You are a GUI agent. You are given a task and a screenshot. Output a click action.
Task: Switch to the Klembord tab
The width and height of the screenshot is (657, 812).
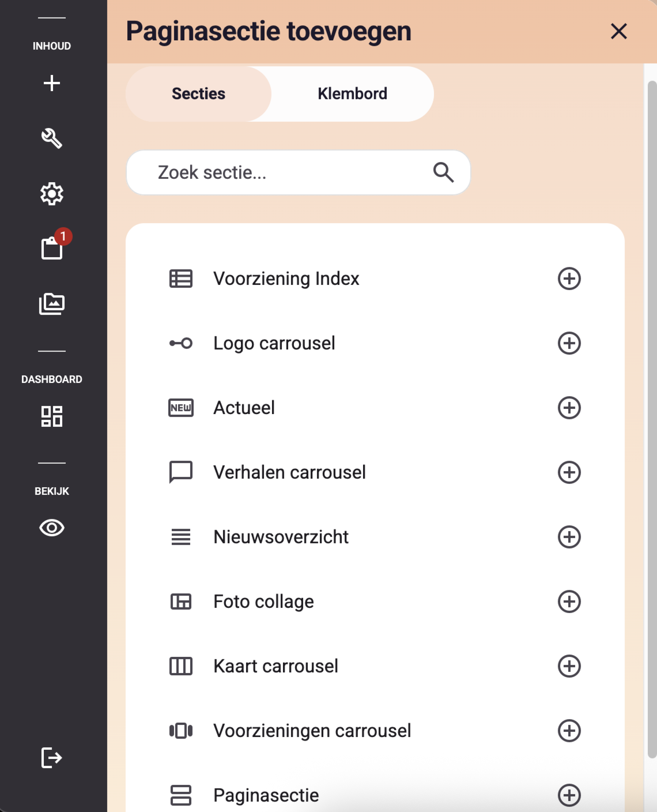coord(352,93)
